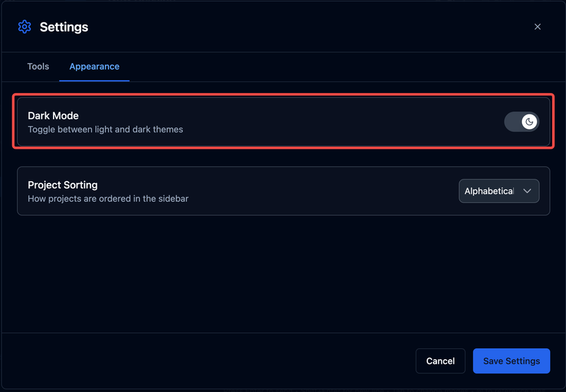
Task: Click the moon icon on toggle knob
Action: coord(529,122)
